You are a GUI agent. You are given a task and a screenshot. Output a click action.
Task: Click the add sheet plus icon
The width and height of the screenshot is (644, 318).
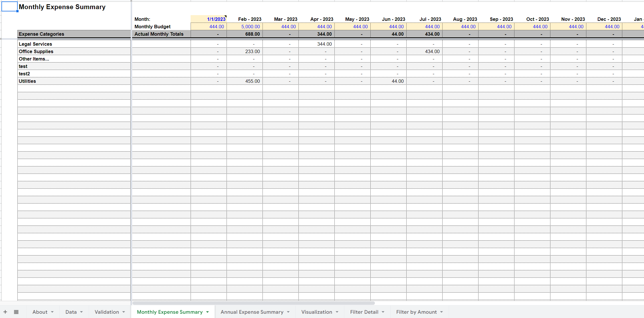[5, 312]
